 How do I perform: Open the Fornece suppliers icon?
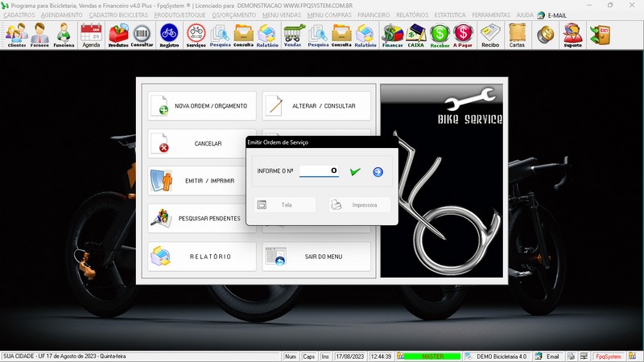click(39, 35)
